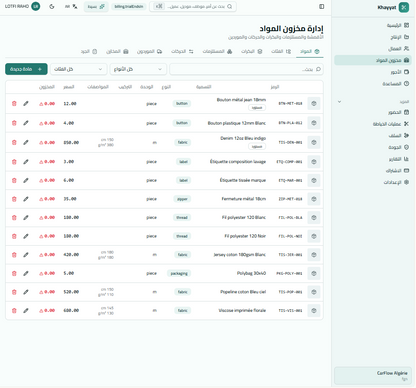Delete the Bouton plastique 12mm Blanc row
The image size is (416, 388).
click(x=14, y=123)
